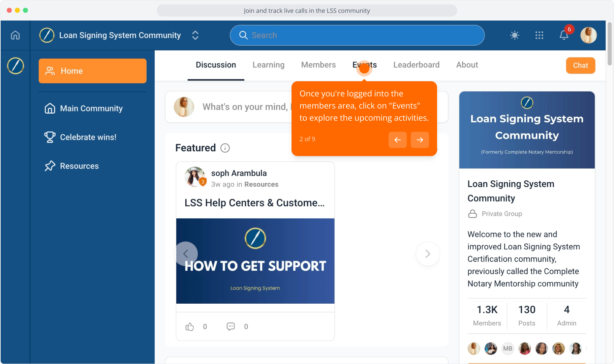This screenshot has height=364, width=614.
Task: Go to previous tooltip step arrow
Action: coord(397,140)
